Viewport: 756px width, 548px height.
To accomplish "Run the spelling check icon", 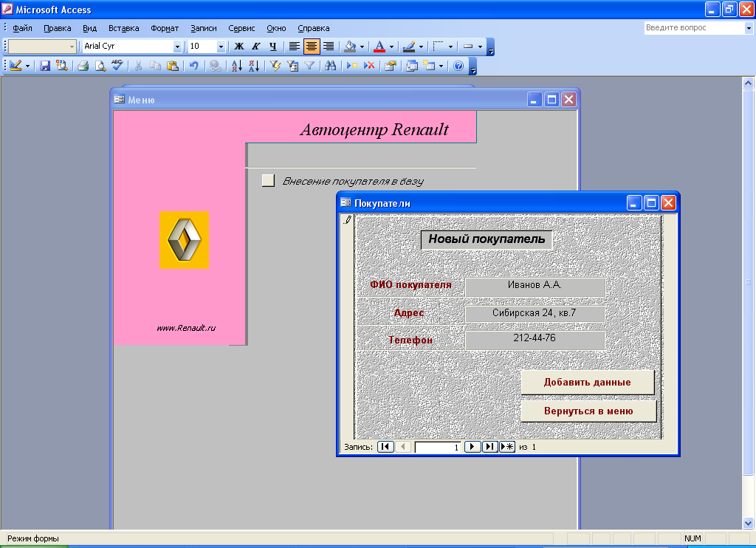I will coord(117,65).
